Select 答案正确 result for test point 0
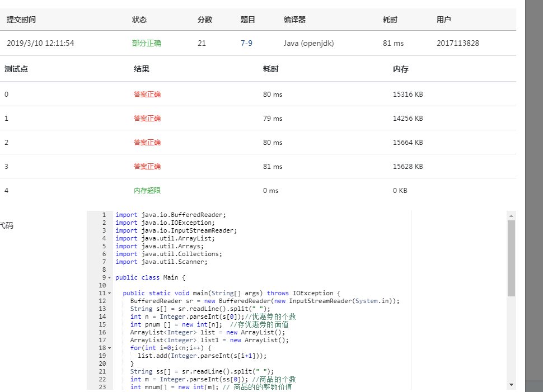This screenshot has width=543, height=392. coord(147,95)
